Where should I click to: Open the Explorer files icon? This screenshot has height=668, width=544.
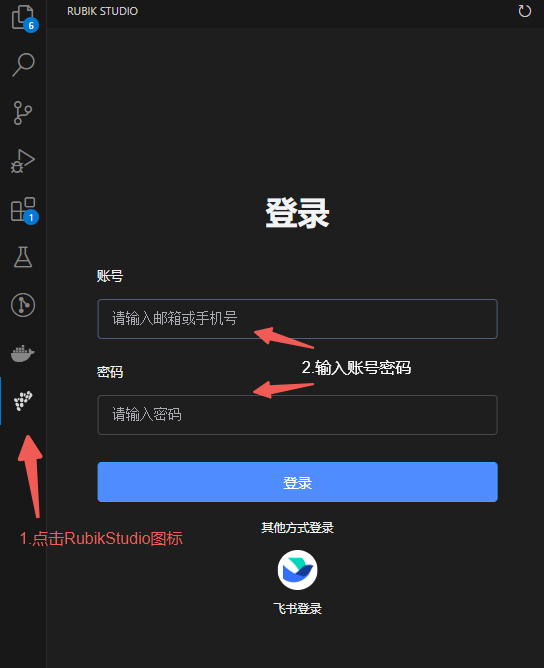click(x=23, y=18)
